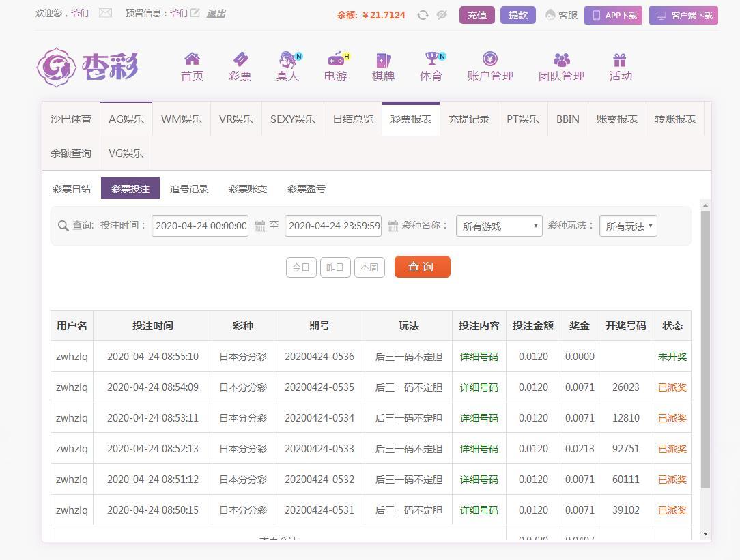Click the edit reserved info pencil icon
740x560 pixels.
tap(195, 13)
